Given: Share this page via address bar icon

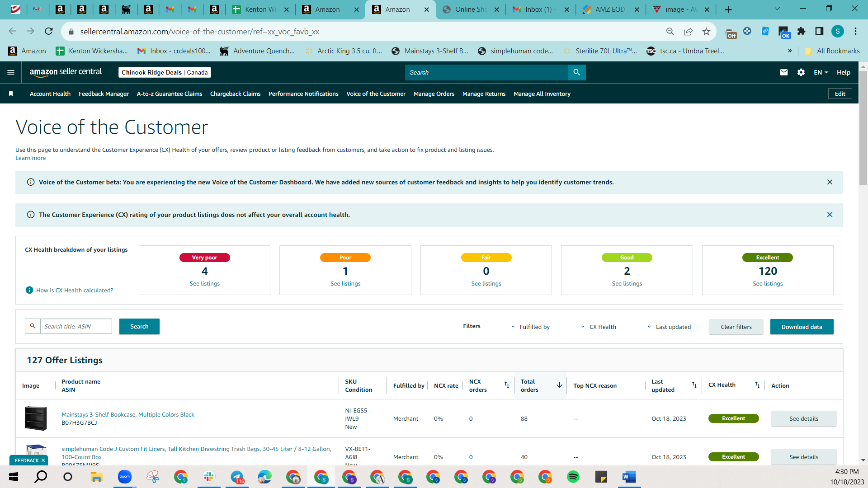Looking at the screenshot, I should click(x=688, y=31).
